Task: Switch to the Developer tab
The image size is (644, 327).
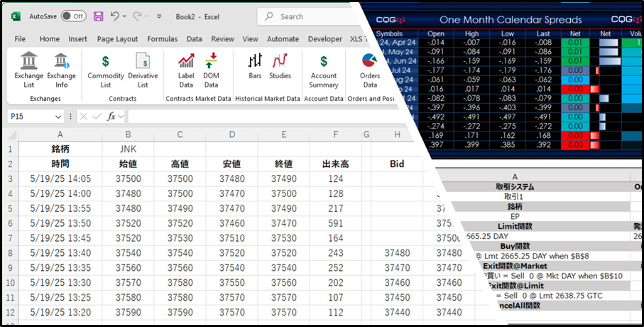Action: click(325, 39)
